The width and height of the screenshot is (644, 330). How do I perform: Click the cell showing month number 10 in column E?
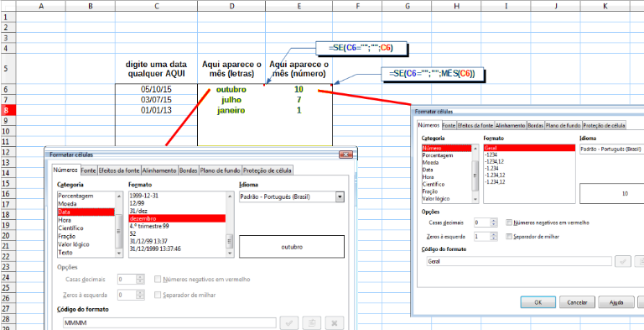click(x=299, y=89)
